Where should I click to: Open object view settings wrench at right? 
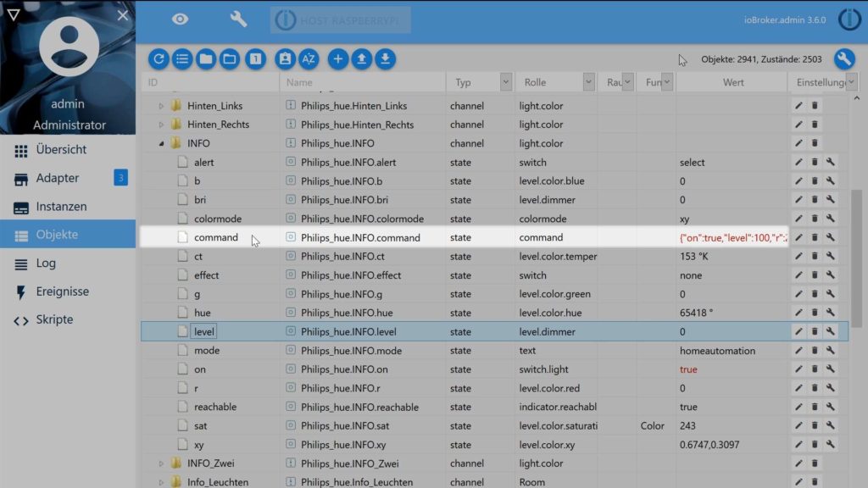[x=844, y=59]
